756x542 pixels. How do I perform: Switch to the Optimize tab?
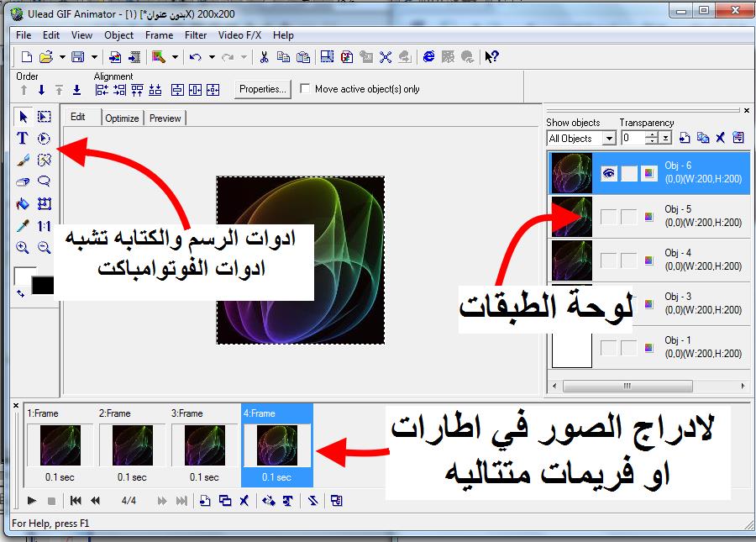pos(122,118)
